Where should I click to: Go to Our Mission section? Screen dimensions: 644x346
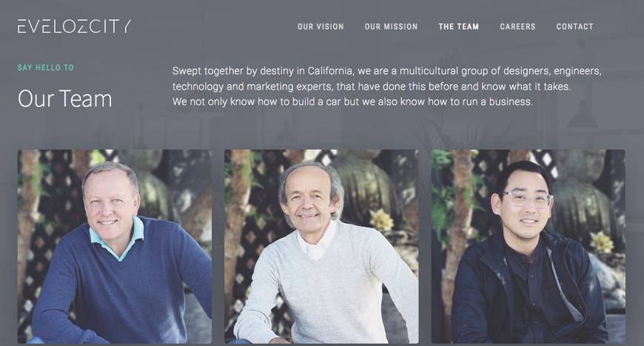391,27
